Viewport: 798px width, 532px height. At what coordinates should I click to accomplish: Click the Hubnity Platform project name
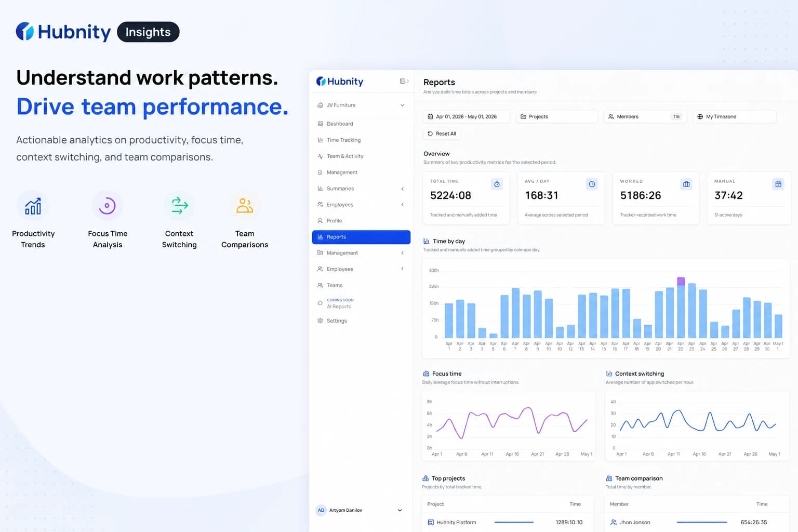pyautogui.click(x=456, y=523)
